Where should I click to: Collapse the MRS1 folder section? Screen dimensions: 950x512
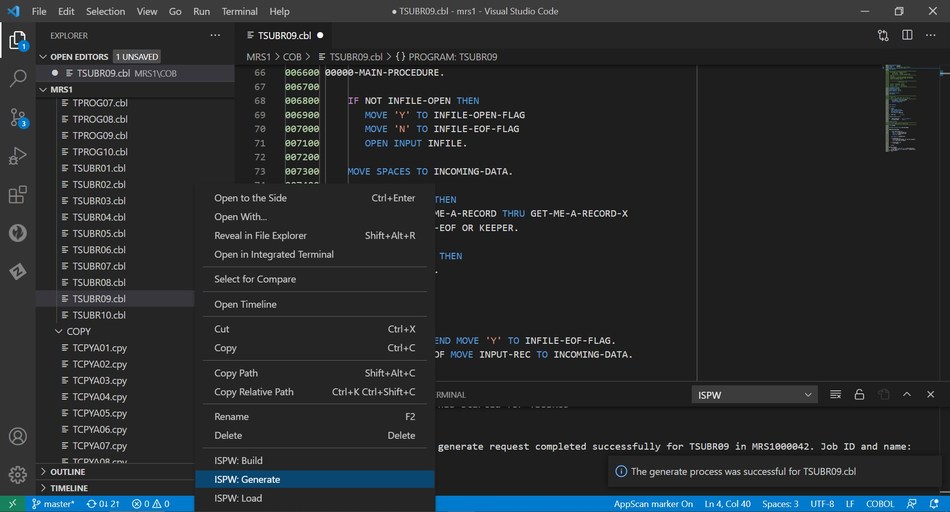point(135,89)
